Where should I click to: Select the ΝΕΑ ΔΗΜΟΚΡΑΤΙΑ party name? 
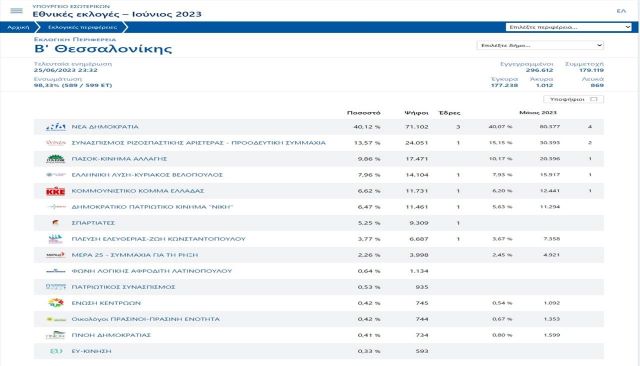click(105, 127)
